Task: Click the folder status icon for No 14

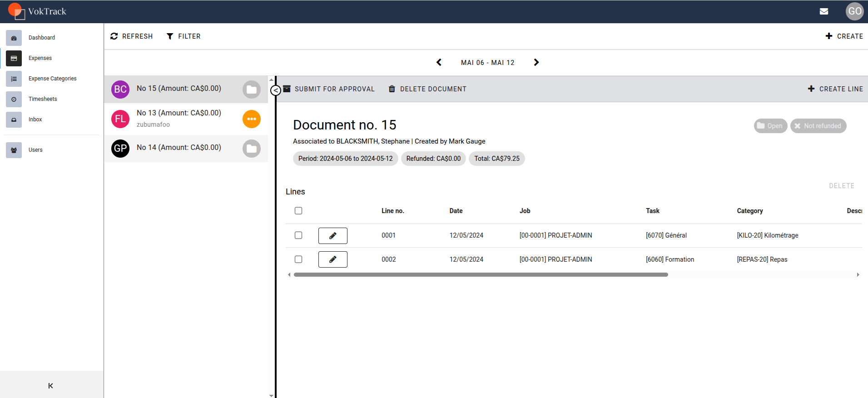Action: pos(252,149)
